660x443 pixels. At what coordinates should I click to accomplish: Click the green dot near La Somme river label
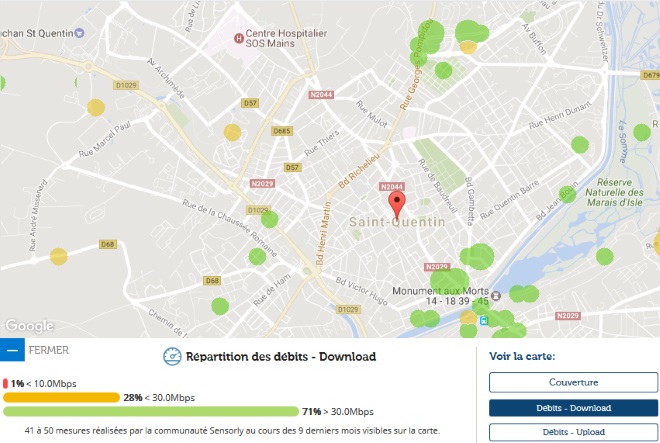pos(642,133)
